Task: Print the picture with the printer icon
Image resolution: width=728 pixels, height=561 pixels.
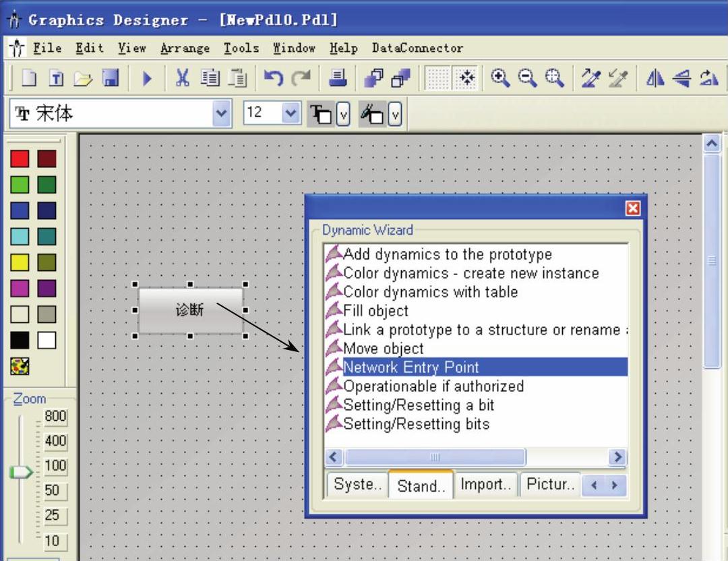Action: tap(338, 78)
